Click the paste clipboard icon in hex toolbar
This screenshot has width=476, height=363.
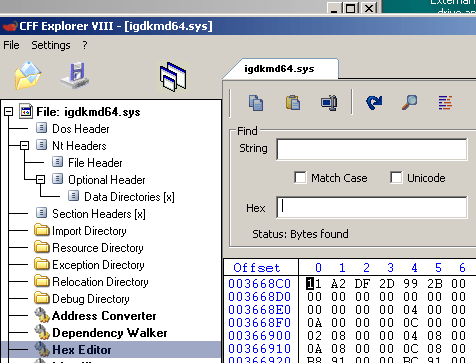pos(293,102)
